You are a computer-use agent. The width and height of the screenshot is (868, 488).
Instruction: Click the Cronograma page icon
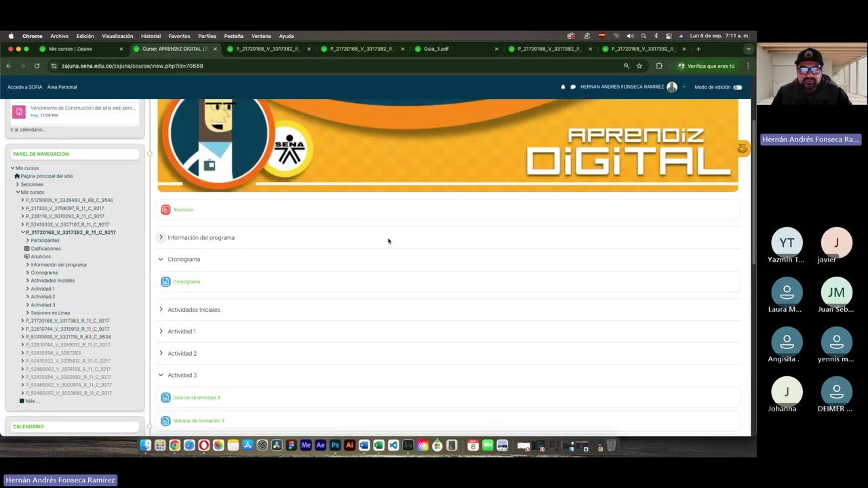tap(165, 282)
